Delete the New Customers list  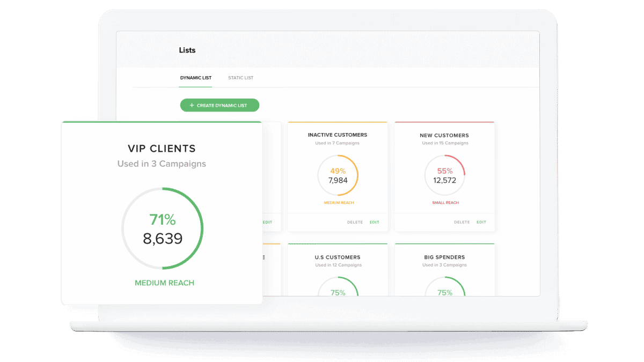click(462, 222)
